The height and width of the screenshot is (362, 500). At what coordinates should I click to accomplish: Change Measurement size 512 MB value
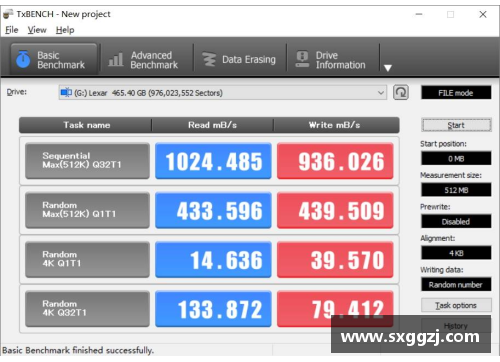(456, 190)
